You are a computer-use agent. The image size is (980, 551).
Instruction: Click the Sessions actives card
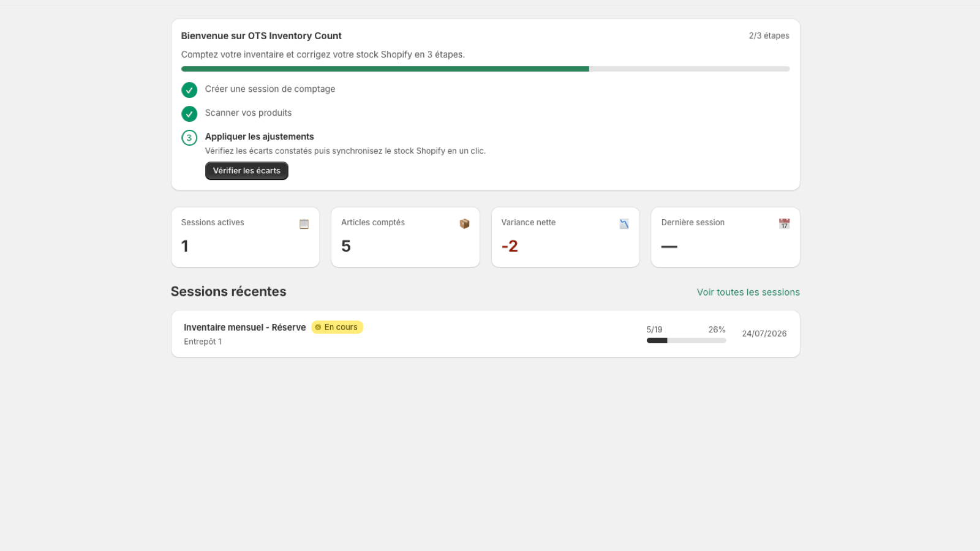tap(245, 238)
